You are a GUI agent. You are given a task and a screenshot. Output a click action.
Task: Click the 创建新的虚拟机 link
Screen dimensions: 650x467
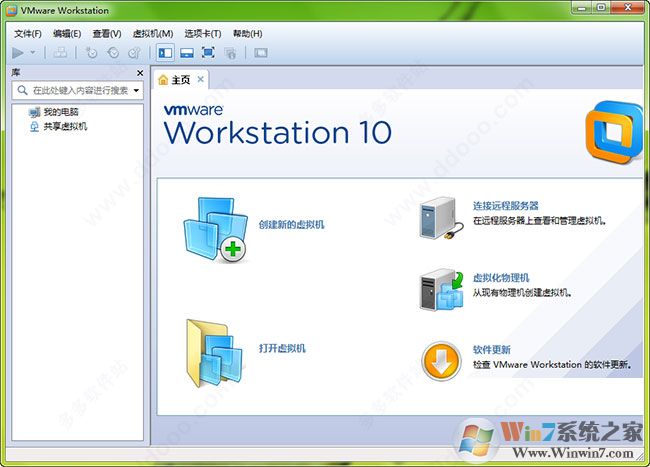tap(291, 225)
